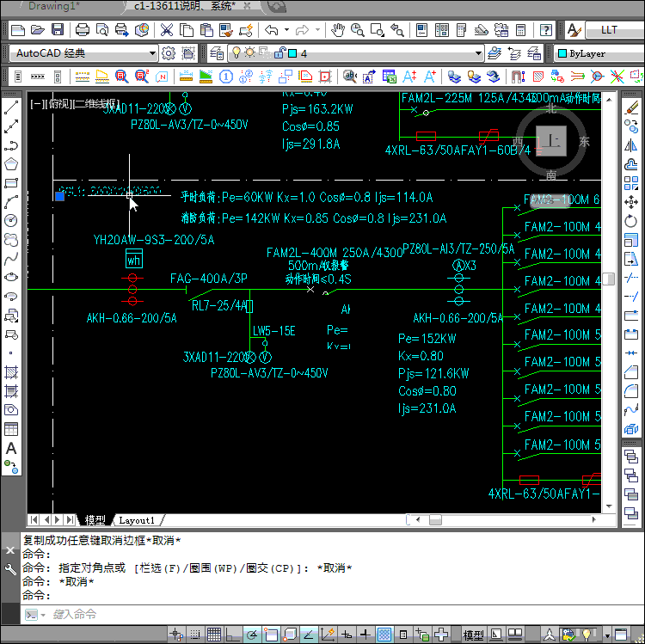Select the Polygon draw tool
Image resolution: width=645 pixels, height=644 pixels.
11,164
